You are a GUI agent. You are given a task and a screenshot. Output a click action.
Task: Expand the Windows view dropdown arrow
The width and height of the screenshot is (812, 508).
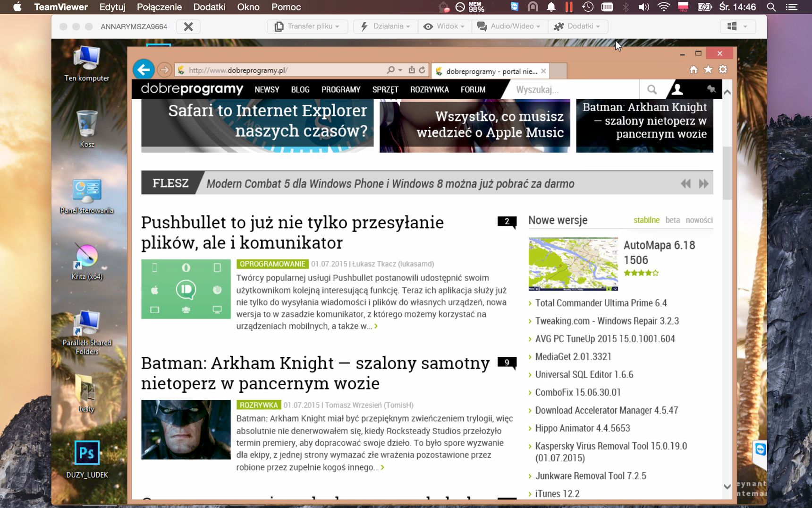[745, 26]
